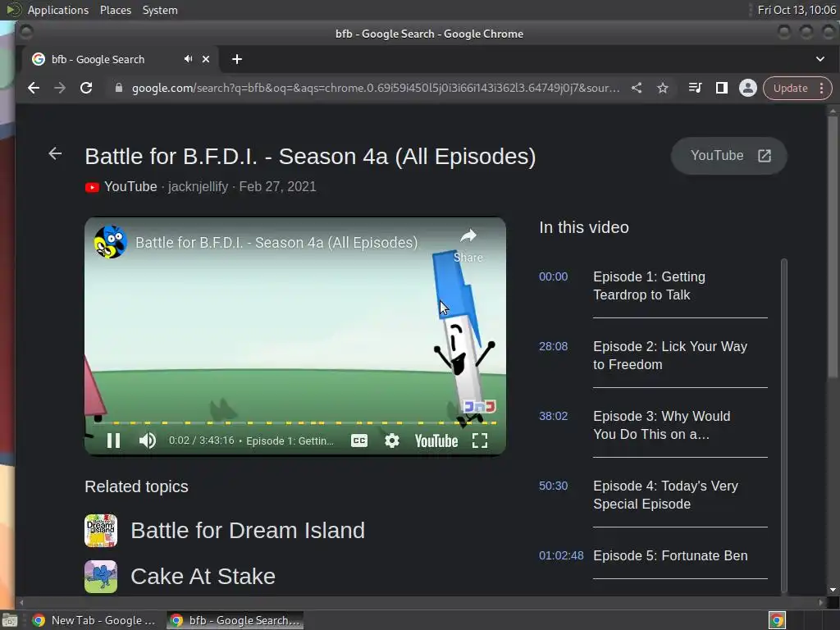This screenshot has width=840, height=630.
Task: Click the address bar URL
Action: pyautogui.click(x=375, y=88)
